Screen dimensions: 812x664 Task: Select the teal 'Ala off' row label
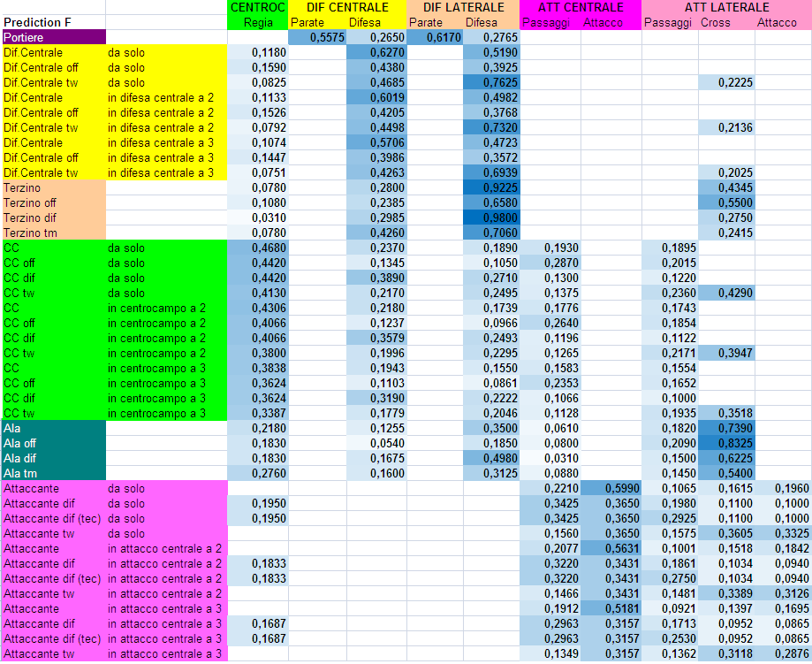click(53, 443)
